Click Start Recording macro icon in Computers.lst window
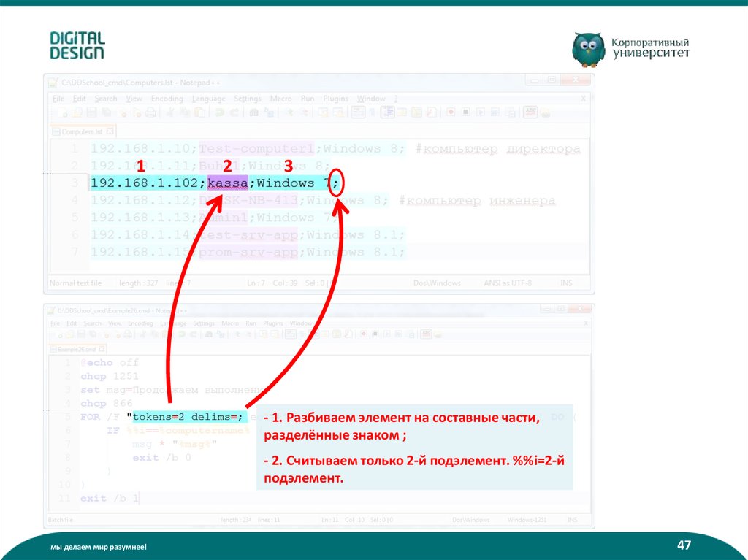This screenshot has height=560, width=748. tap(451, 112)
